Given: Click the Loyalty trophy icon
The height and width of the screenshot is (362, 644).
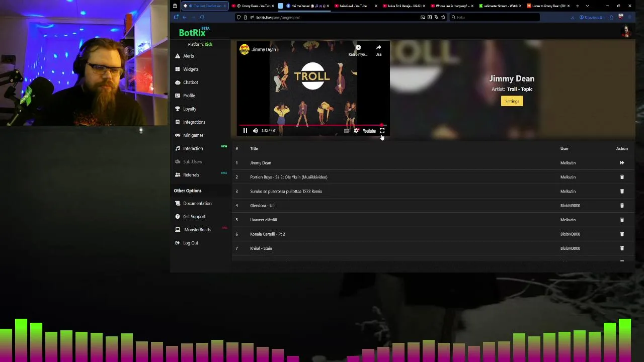Looking at the screenshot, I should (x=178, y=109).
